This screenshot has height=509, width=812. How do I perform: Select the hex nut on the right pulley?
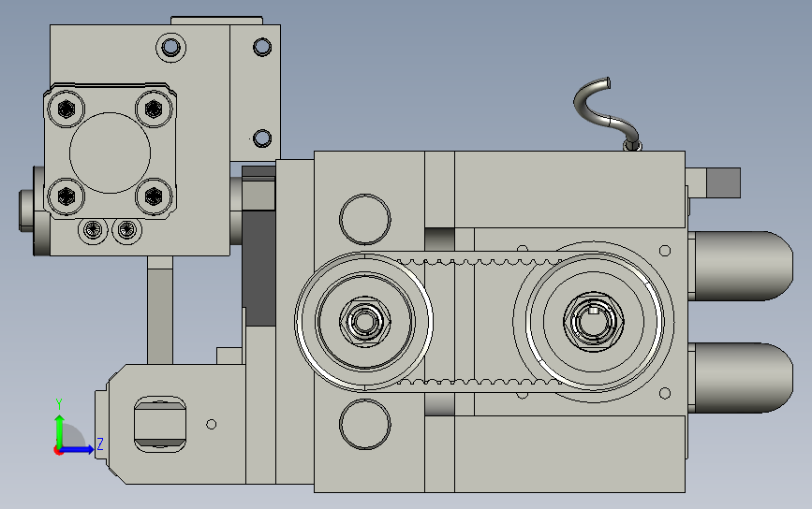(594, 321)
